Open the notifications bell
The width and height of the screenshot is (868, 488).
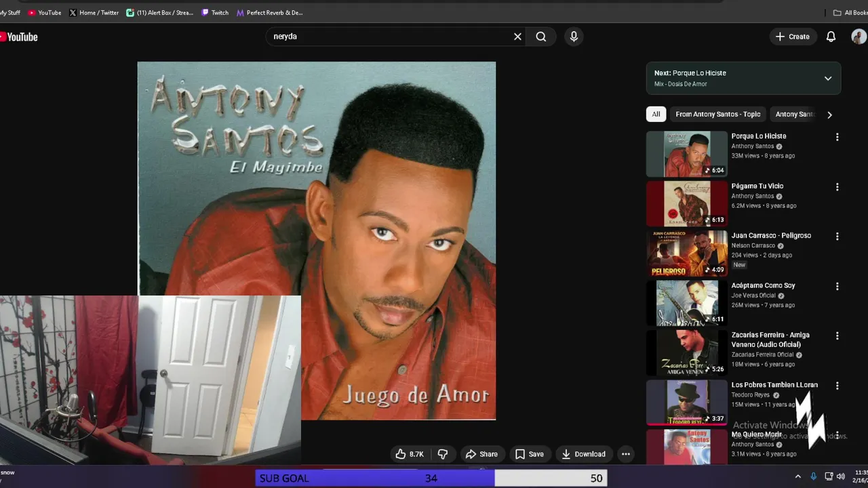pos(831,37)
